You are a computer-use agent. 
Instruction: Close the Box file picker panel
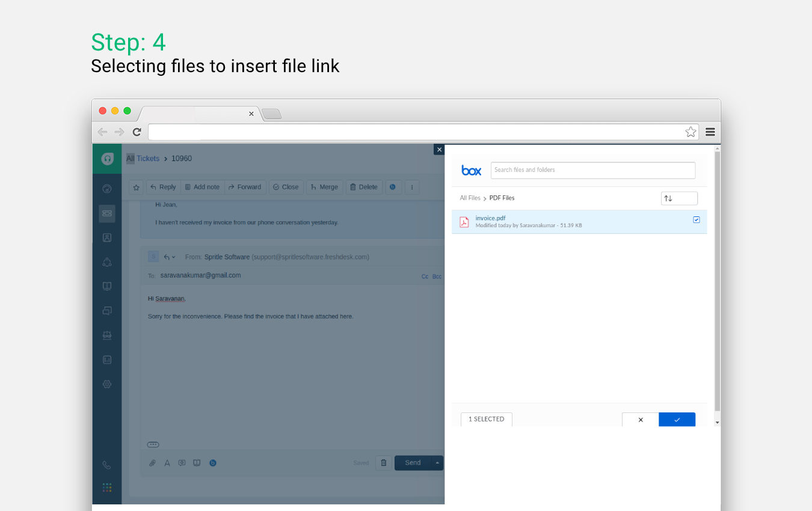coord(439,150)
